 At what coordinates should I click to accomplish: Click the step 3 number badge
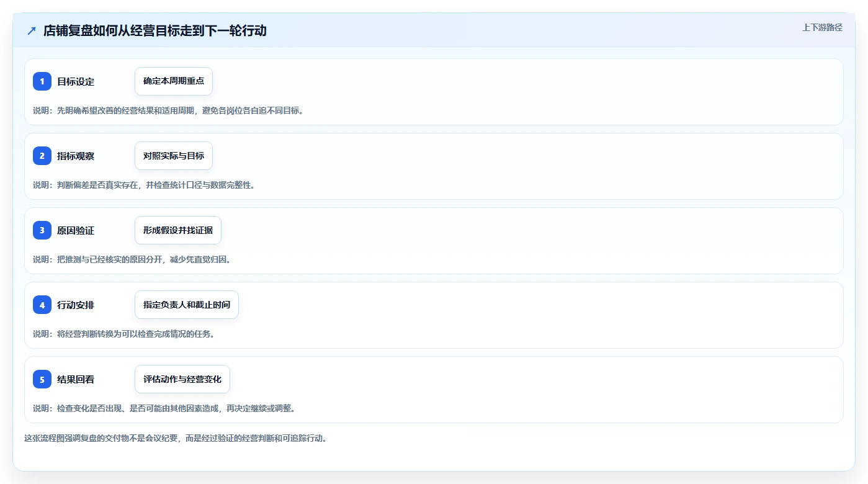tap(42, 230)
